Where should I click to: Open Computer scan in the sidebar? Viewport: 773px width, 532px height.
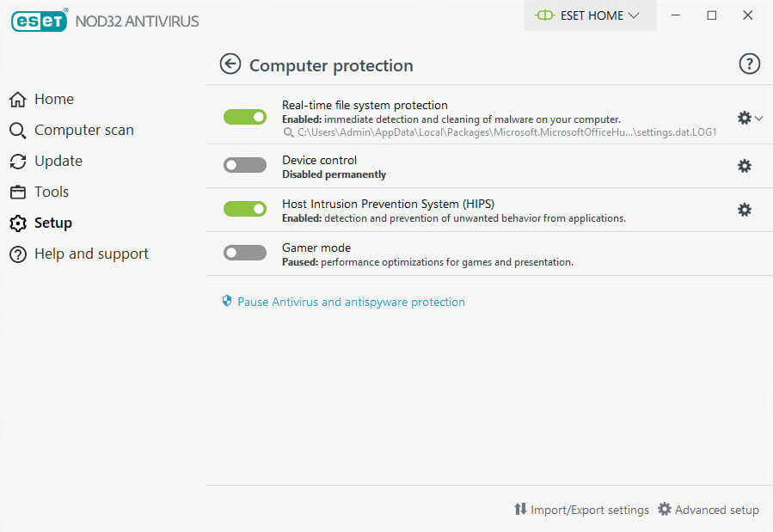click(83, 130)
